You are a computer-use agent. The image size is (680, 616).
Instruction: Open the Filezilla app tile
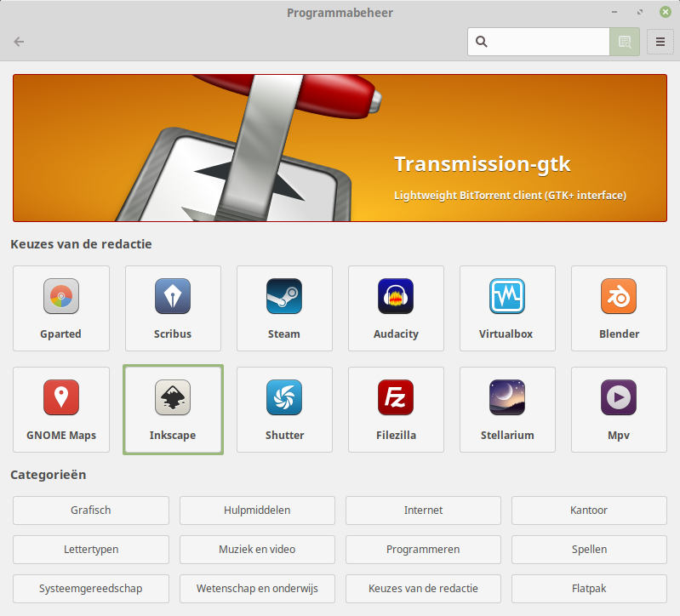coord(396,409)
